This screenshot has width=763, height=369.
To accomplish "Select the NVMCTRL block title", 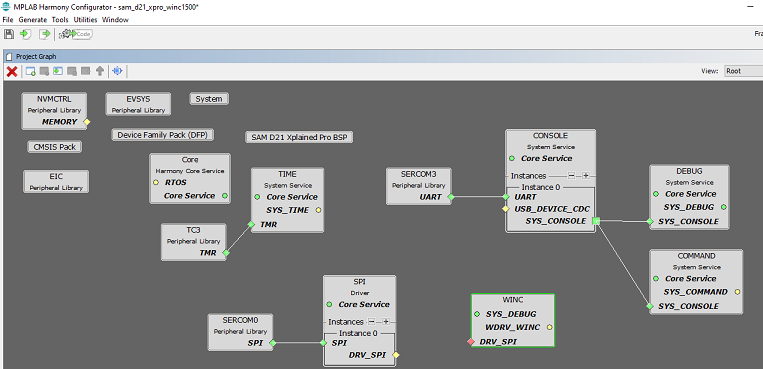I will click(x=54, y=99).
